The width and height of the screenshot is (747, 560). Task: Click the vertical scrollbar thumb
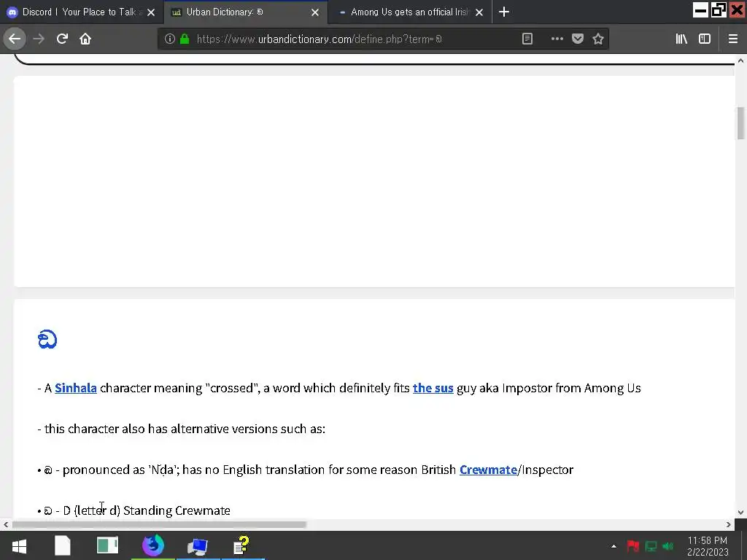click(x=741, y=123)
